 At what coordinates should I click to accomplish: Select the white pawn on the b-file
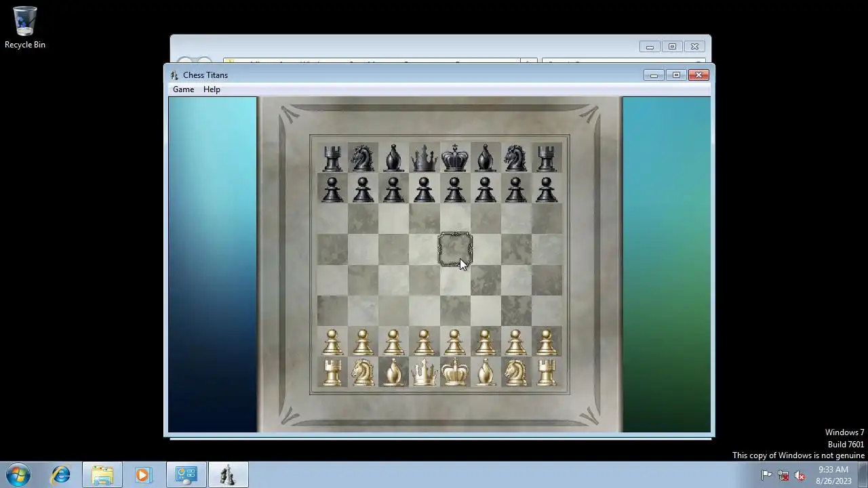click(363, 342)
